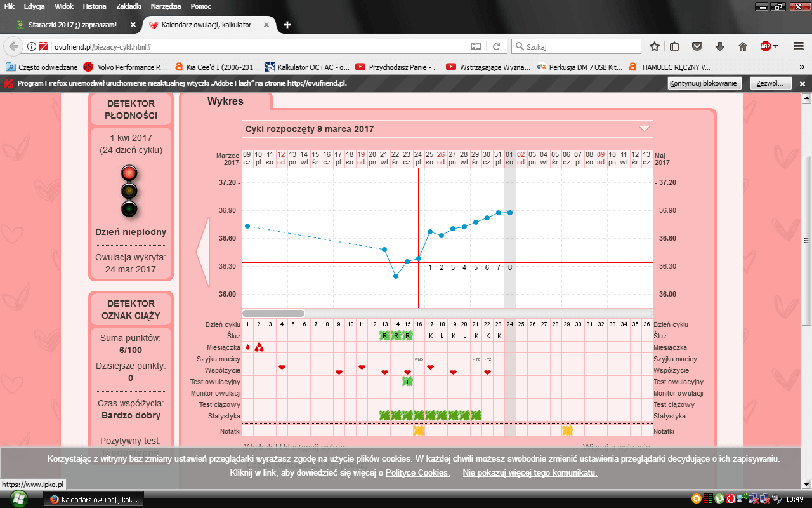The image size is (812, 508).
Task: Click the Firefox bookmark star icon
Action: click(x=654, y=46)
